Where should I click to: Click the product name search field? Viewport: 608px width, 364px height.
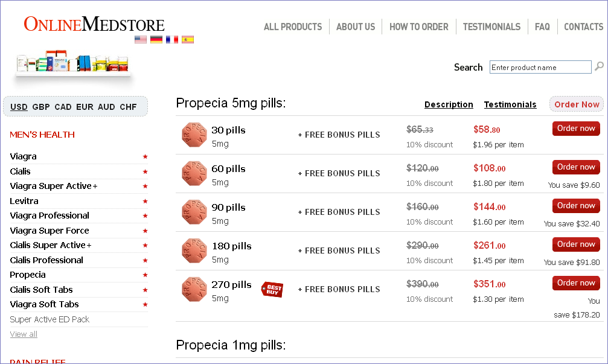tap(540, 67)
